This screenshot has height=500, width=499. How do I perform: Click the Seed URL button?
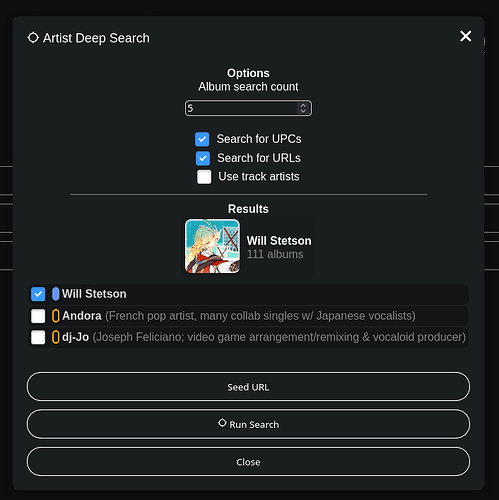tap(248, 387)
